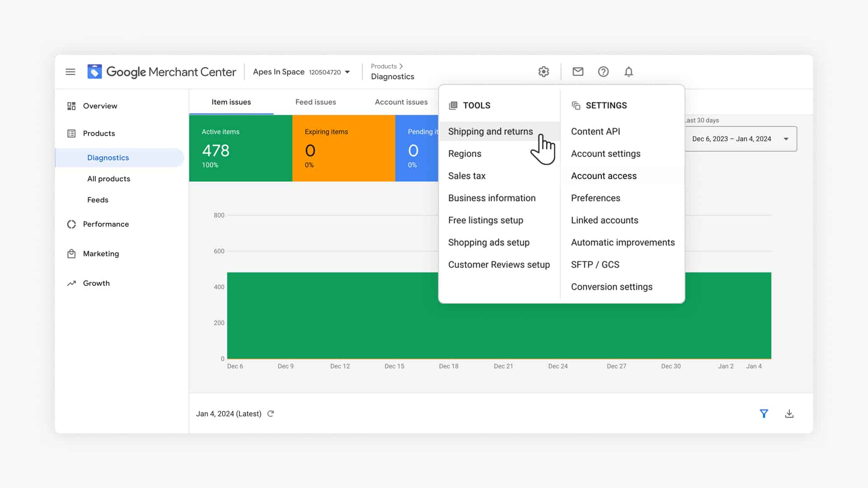Click the orange Expiring items card

(x=344, y=148)
